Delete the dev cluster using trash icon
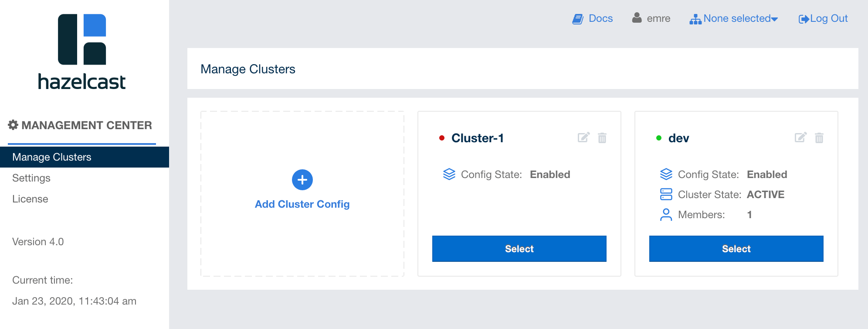 [x=819, y=138]
